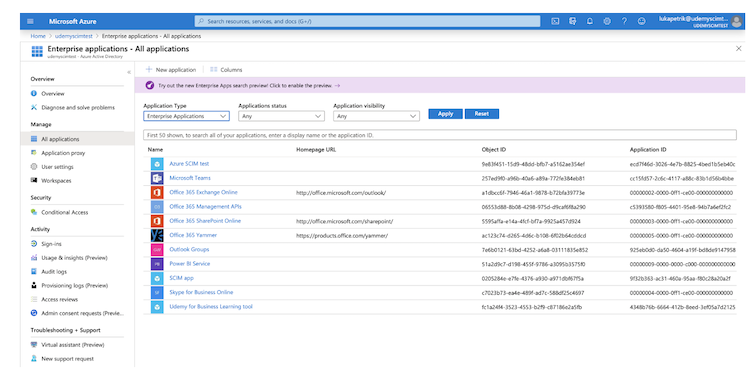Focus the application name search field
This screenshot has height=380, width=750.
(x=440, y=135)
